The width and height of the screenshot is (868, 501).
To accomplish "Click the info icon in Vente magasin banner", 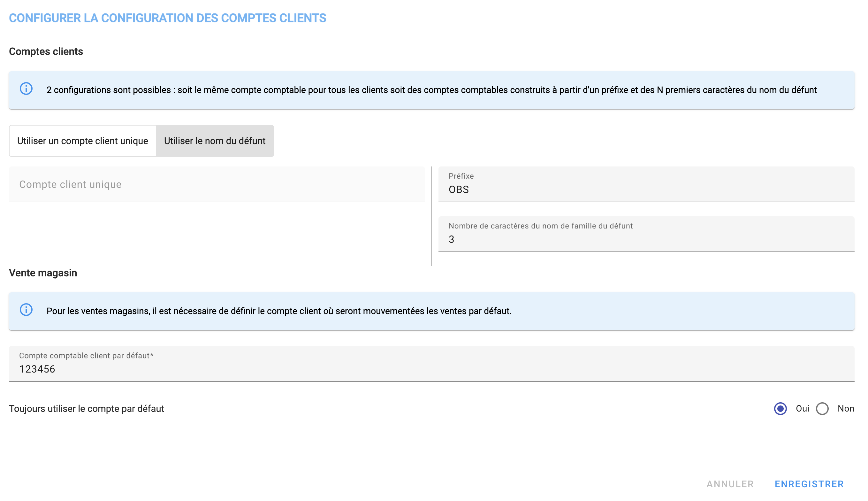I will (x=26, y=310).
